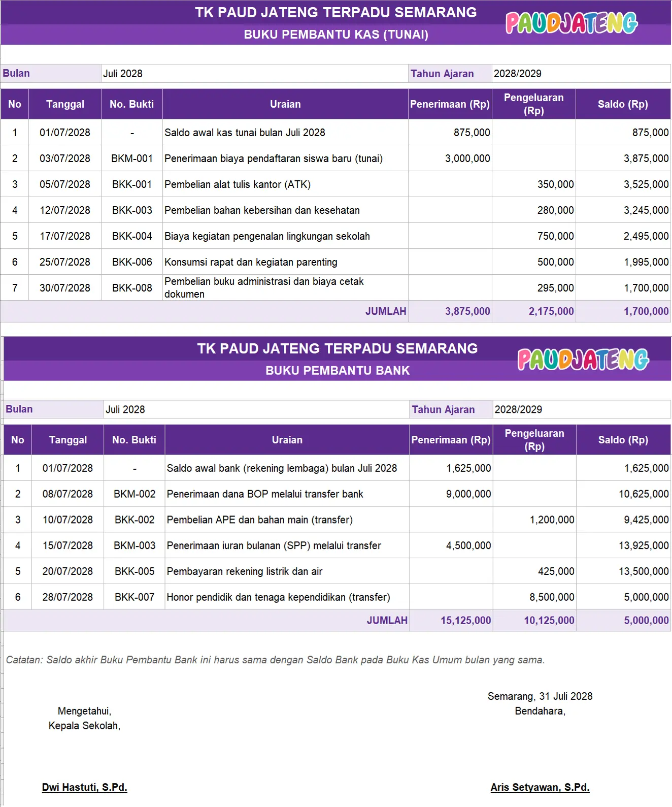Screen dimensions: 672x807
Task: Select 'Pembelian bahan kebersihan dan kesehatan' cell
Action: pos(285,210)
